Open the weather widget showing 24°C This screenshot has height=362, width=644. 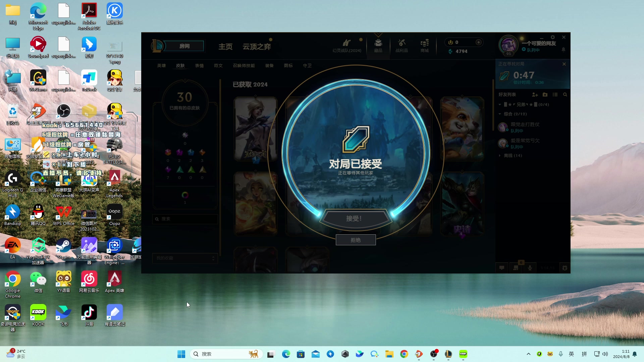(15, 354)
